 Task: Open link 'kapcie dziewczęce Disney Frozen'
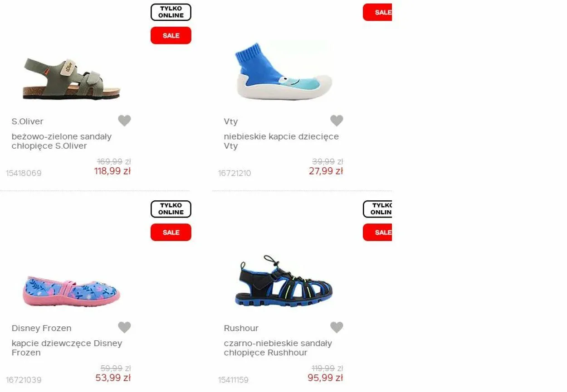pyautogui.click(x=67, y=348)
